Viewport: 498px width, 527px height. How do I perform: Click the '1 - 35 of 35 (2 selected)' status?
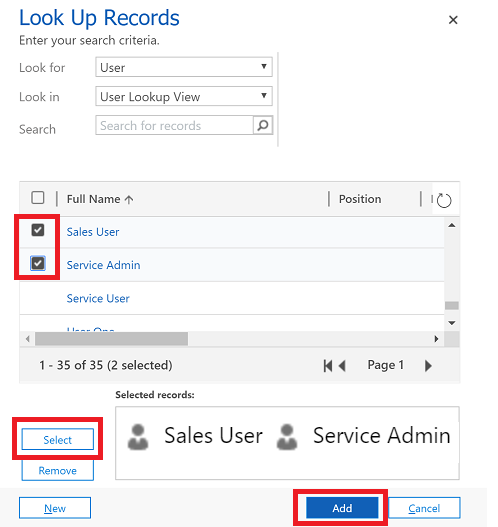106,365
